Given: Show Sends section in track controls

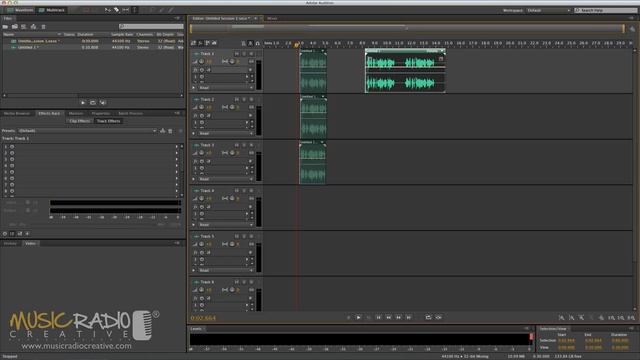Looking at the screenshot, I should coord(207,43).
